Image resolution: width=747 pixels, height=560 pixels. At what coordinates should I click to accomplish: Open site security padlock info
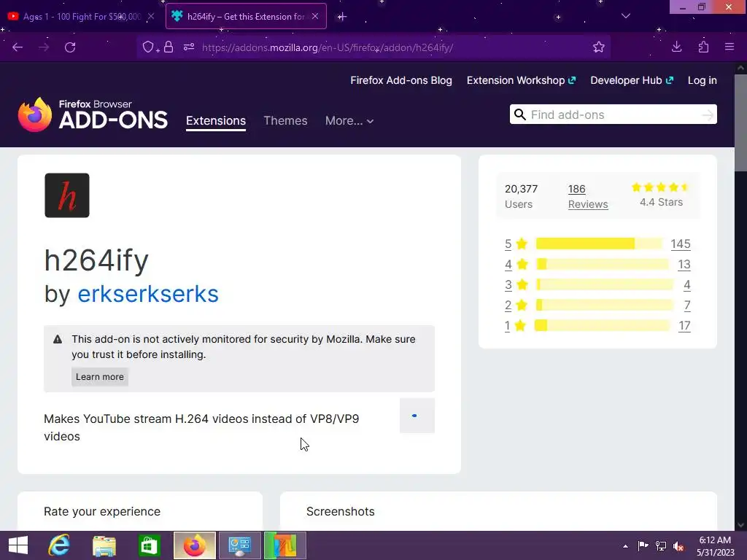tap(169, 47)
